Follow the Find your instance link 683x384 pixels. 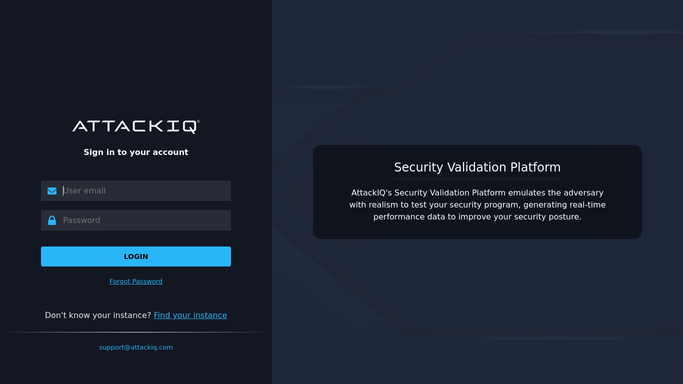pyautogui.click(x=190, y=315)
